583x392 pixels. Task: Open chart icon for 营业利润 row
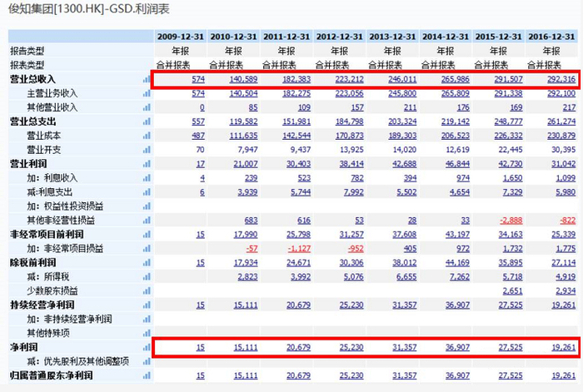(x=147, y=164)
